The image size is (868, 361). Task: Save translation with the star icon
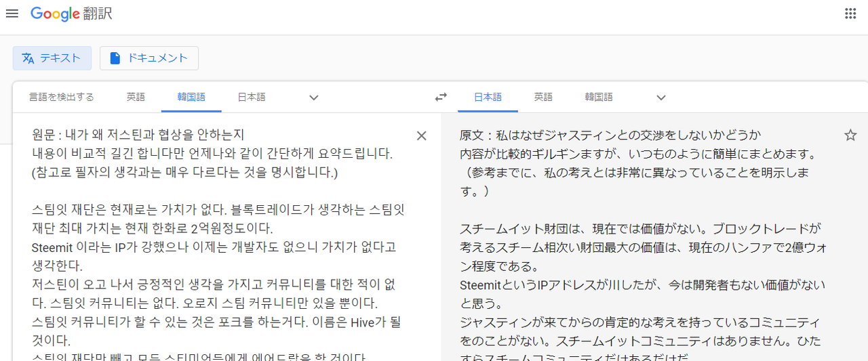click(x=850, y=135)
